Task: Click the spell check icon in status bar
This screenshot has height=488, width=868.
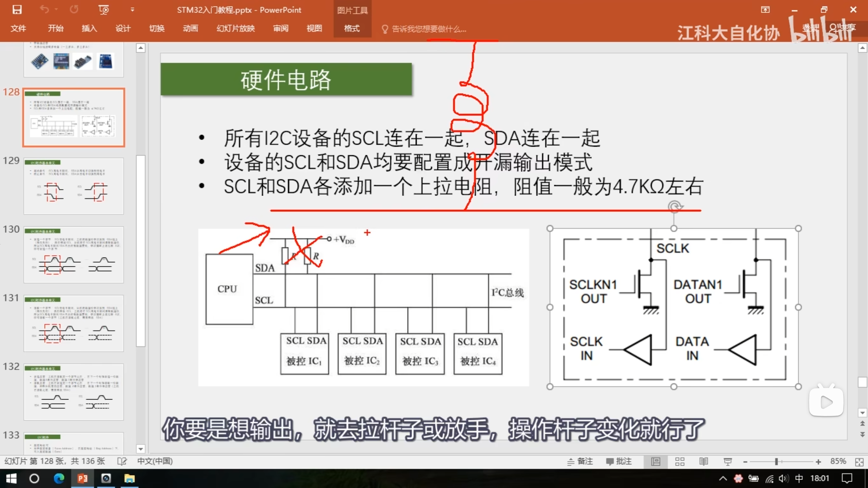Action: 122,461
